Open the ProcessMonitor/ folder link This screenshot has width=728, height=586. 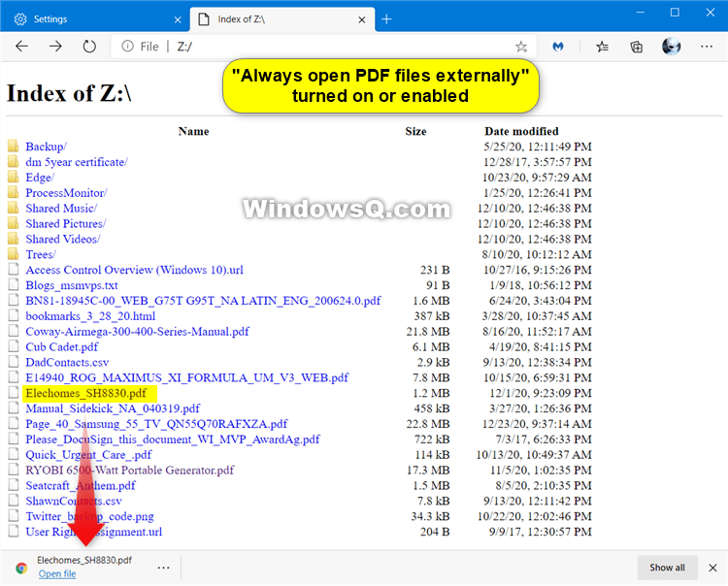[66, 192]
